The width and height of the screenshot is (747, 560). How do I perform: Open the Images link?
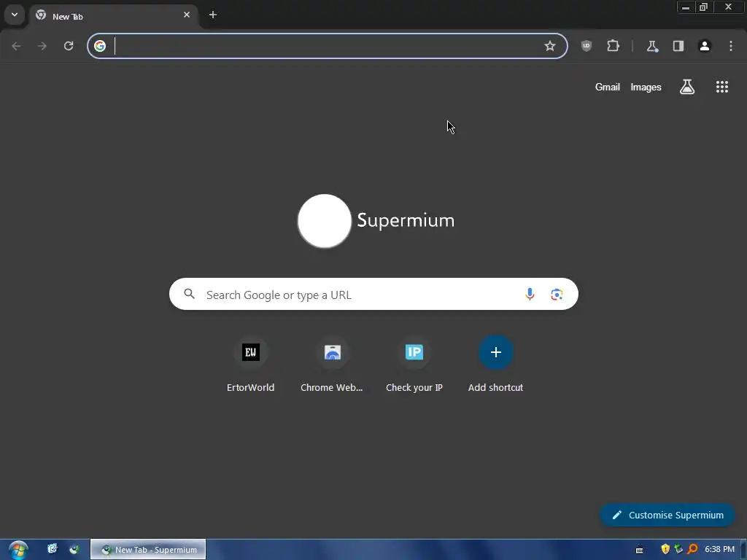(646, 87)
